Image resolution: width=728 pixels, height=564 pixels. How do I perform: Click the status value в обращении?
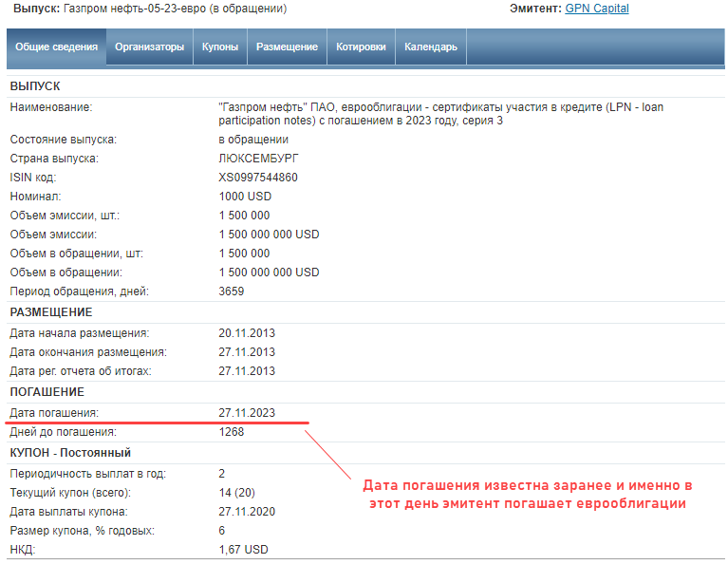pyautogui.click(x=253, y=140)
